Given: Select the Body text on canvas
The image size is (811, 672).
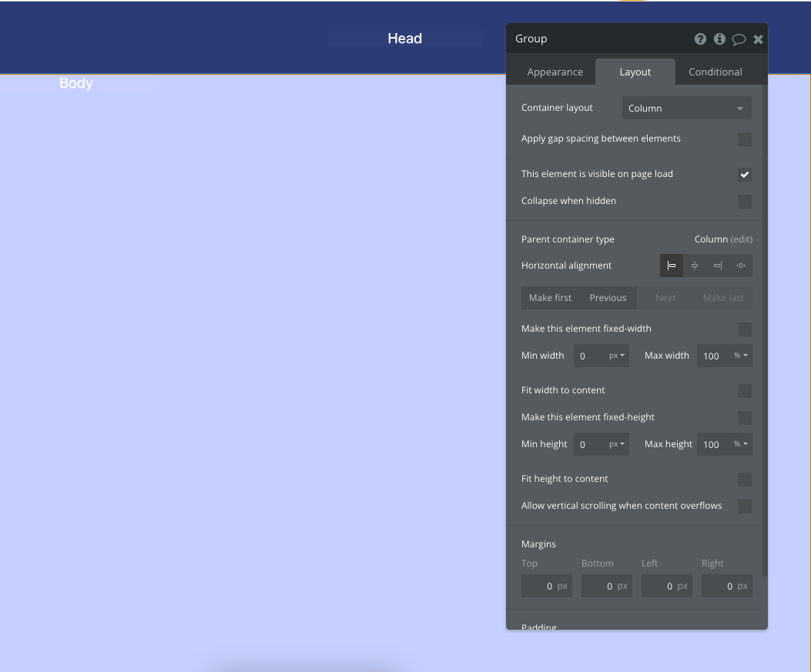Looking at the screenshot, I should click(76, 83).
